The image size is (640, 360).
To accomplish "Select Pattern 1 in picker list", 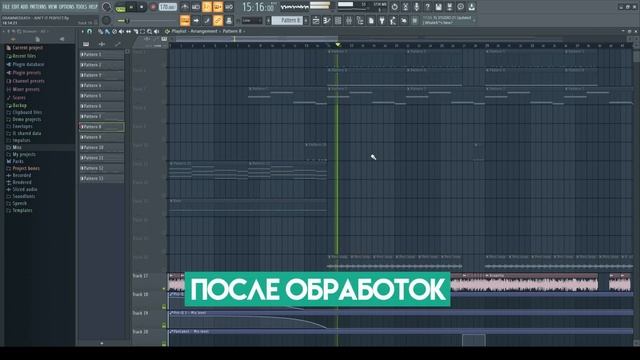I will point(102,54).
